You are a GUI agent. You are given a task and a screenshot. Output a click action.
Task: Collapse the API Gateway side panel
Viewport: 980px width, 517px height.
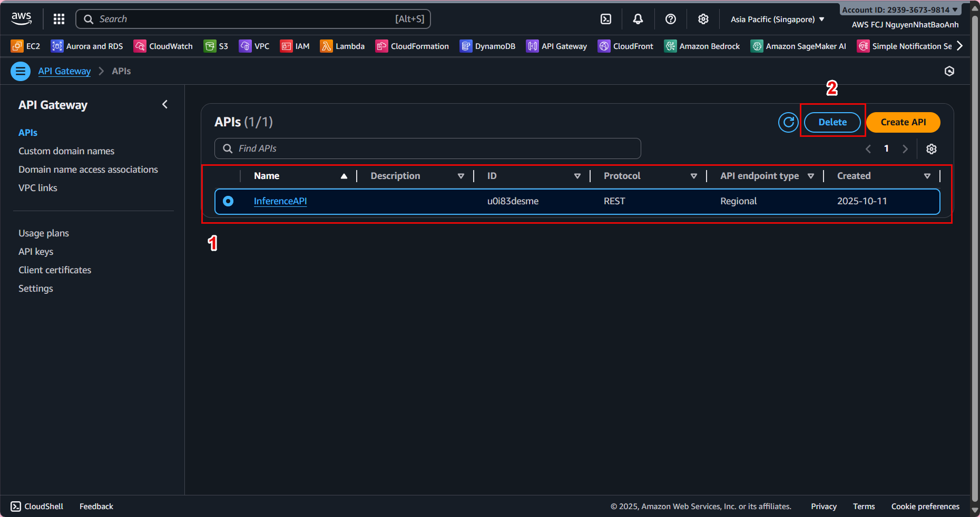click(x=165, y=105)
